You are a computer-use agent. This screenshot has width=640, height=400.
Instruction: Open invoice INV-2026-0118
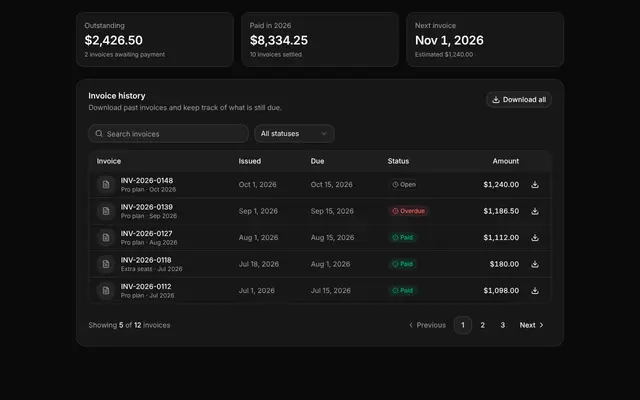[146, 260]
